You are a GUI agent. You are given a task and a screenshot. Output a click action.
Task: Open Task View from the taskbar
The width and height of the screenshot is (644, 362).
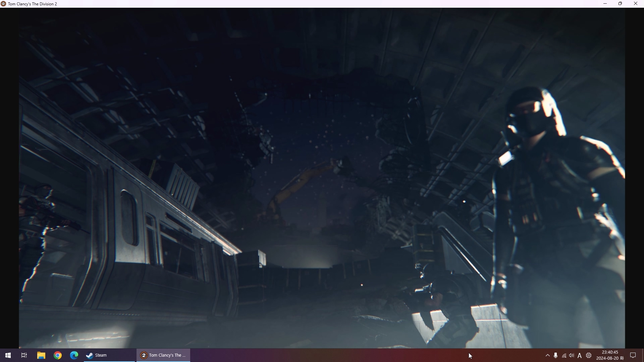[24, 355]
